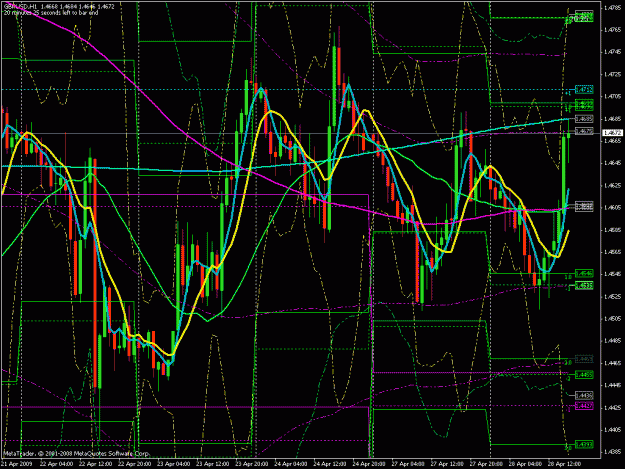Click the 22 Apr 12:00 time label
The image size is (625, 469).
96,464
